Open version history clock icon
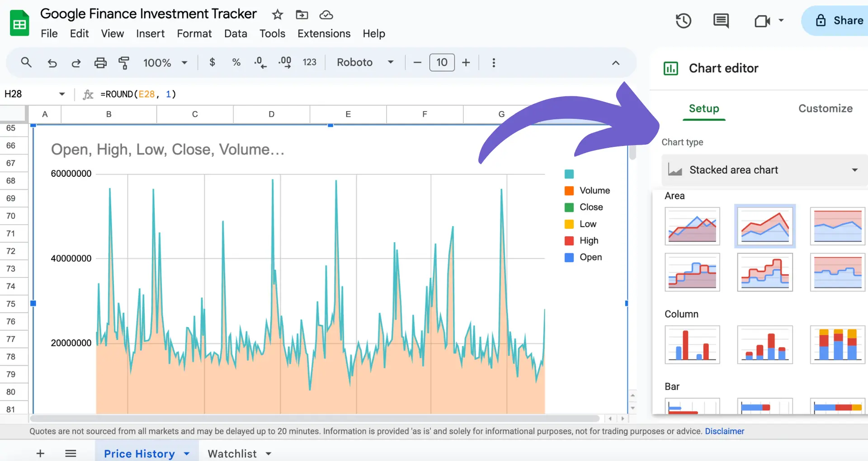868x461 pixels. click(683, 21)
